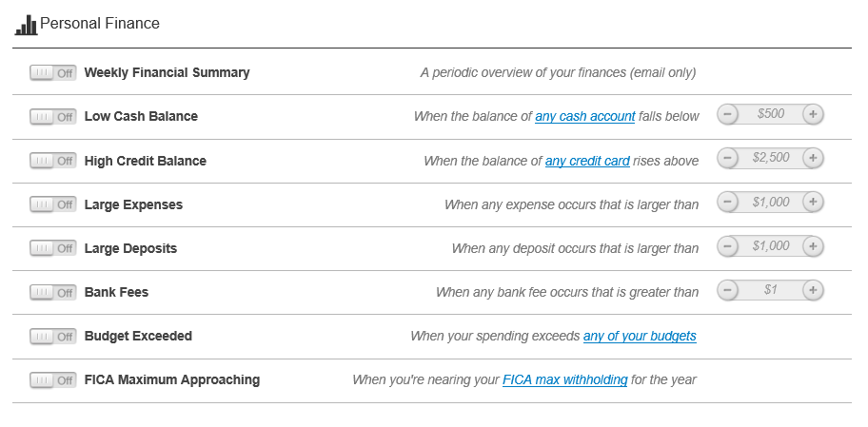This screenshot has width=868, height=427.
Task: Open the "any cash account" link
Action: 584,116
